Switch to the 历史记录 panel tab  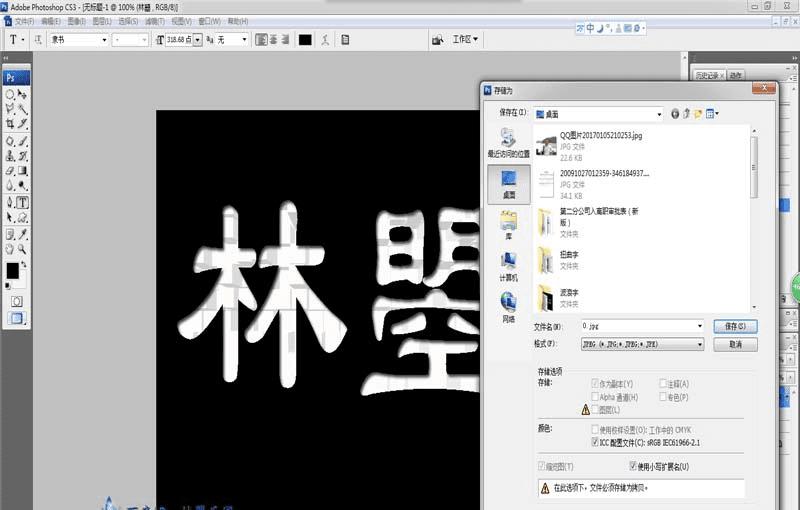click(x=709, y=75)
